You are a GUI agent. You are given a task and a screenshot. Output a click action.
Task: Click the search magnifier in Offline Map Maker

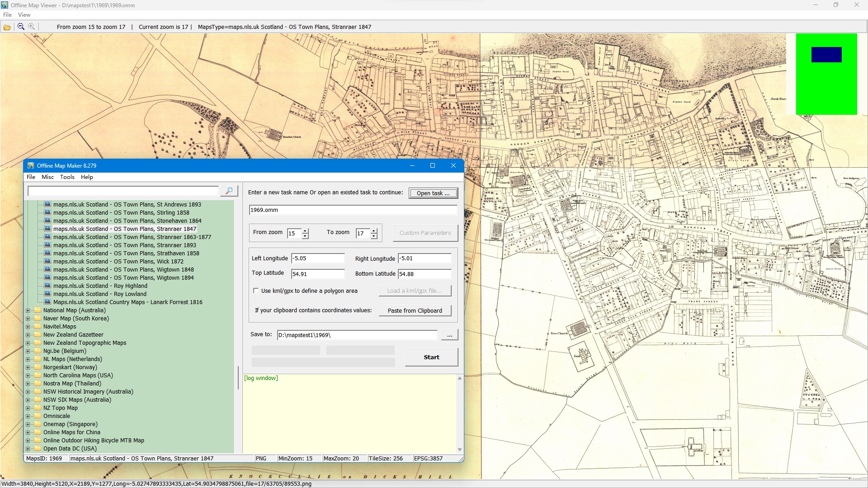(x=229, y=191)
